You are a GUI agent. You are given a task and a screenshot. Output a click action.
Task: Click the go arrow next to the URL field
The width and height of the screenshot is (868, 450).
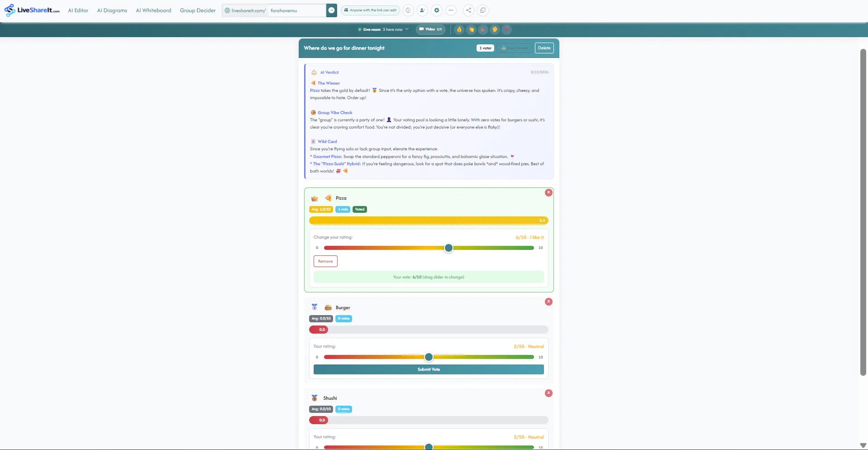coord(331,10)
